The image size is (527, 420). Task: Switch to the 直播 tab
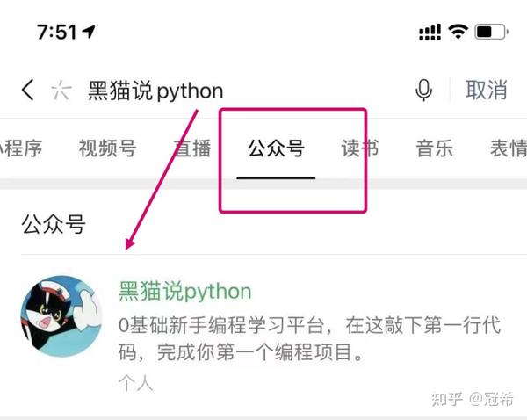(191, 148)
